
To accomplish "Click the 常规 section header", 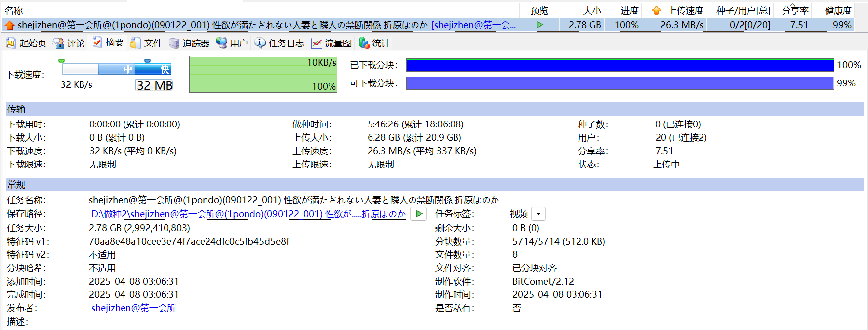I will 434,184.
